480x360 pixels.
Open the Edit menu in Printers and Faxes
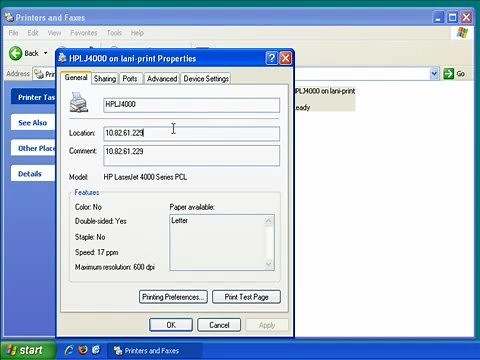coord(33,33)
